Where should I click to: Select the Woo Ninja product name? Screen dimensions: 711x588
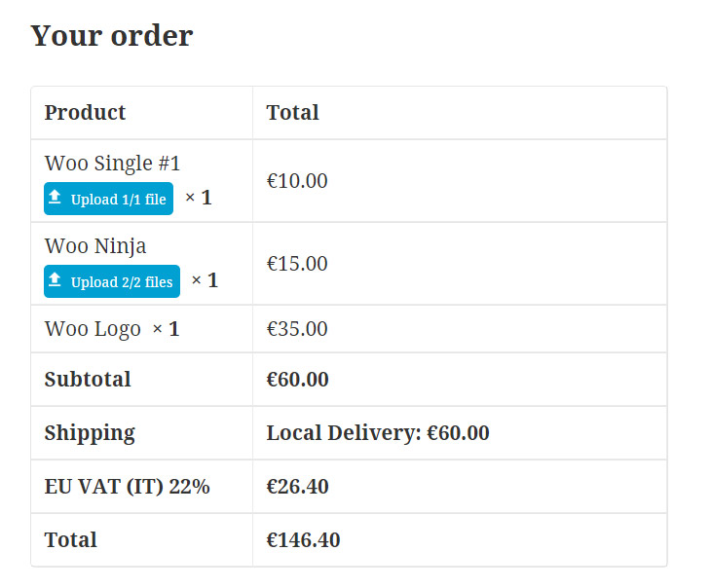95,245
